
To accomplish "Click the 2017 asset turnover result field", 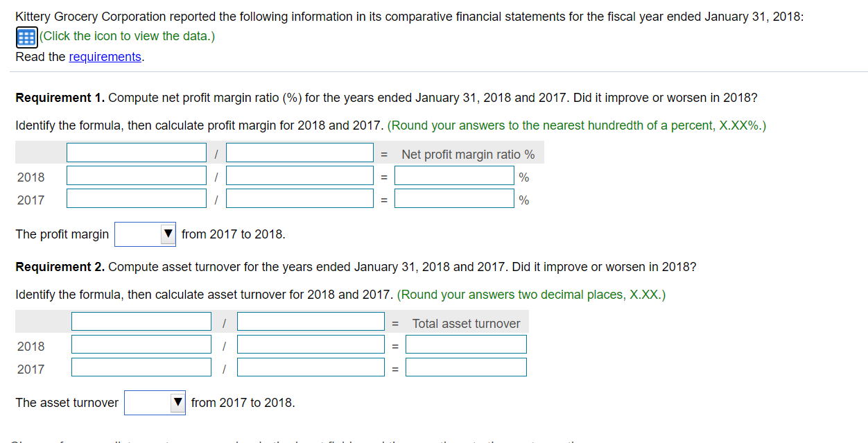I will [466, 367].
